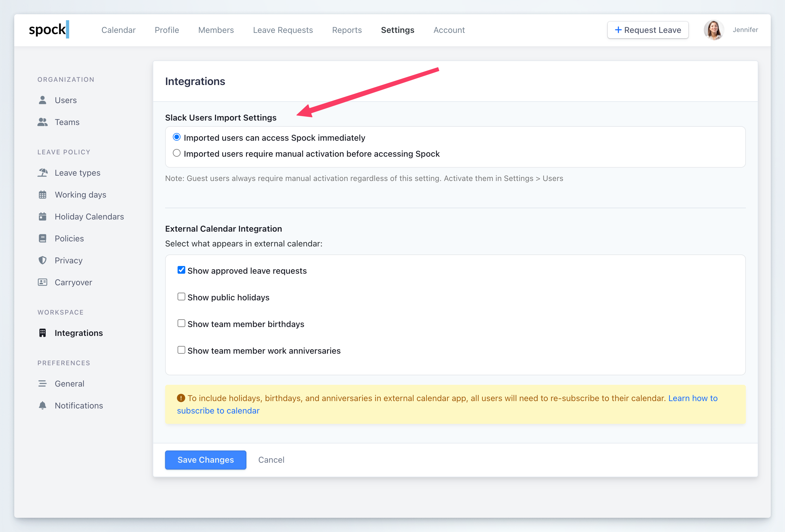Screen dimensions: 785x532
Task: Click the Working days calendar grid icon
Action: pyautogui.click(x=43, y=195)
